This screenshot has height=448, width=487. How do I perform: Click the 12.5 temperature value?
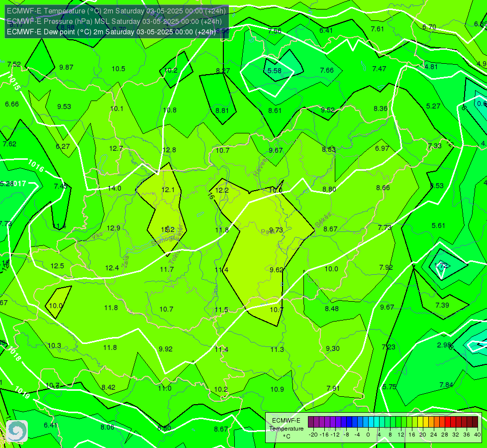tap(57, 266)
